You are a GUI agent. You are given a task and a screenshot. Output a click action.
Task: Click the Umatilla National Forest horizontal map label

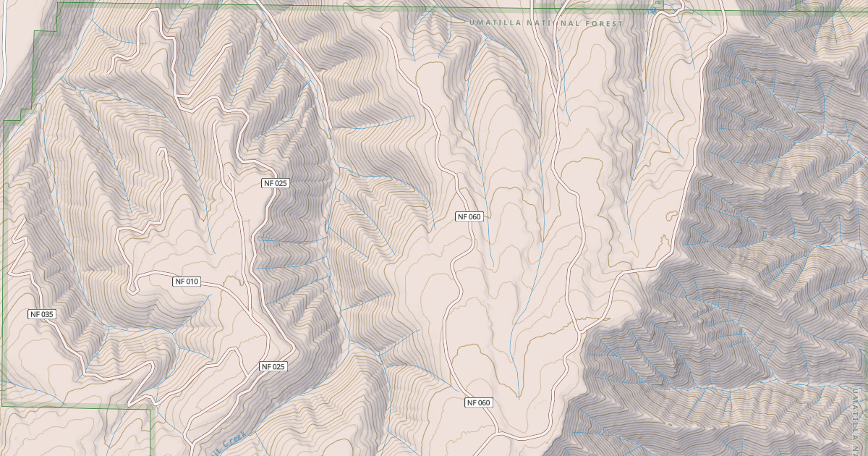click(x=546, y=24)
